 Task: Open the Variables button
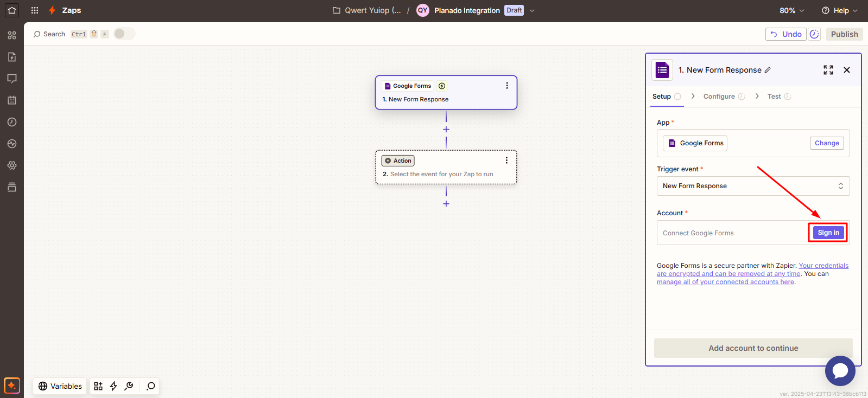coord(60,386)
